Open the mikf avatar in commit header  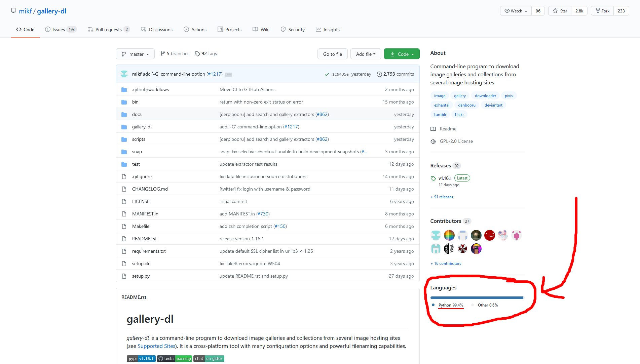(124, 74)
